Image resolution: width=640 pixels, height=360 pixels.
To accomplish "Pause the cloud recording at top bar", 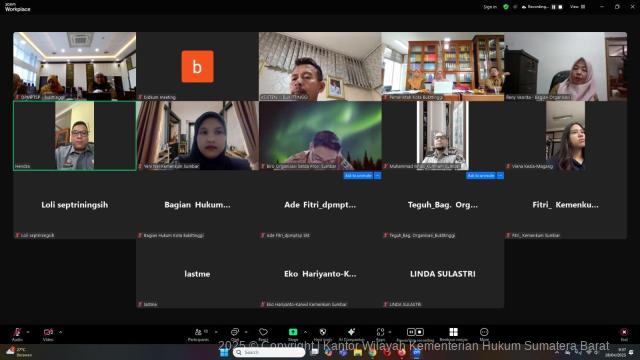I will pos(553,7).
